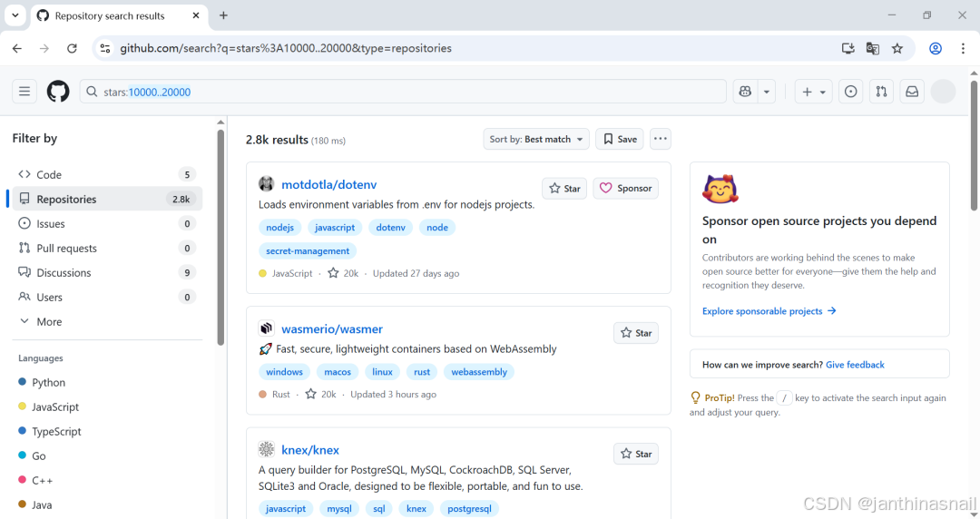
Task: Click the browser address bar URL
Action: 286,48
